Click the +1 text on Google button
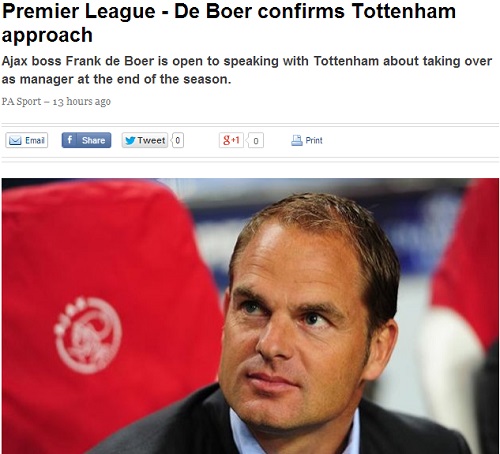This screenshot has height=454, width=500. pos(235,140)
